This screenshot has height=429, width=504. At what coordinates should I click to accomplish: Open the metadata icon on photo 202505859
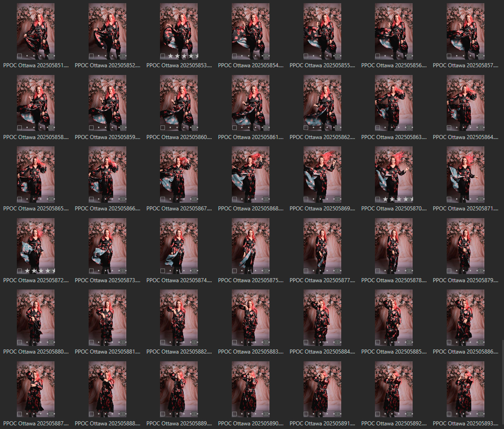pos(123,128)
